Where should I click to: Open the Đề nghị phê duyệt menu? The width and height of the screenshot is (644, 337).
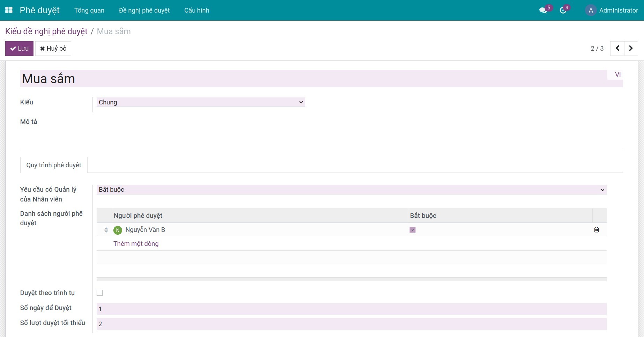pyautogui.click(x=144, y=10)
